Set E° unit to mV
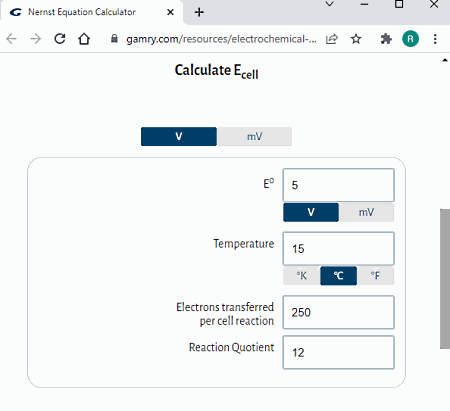Viewport: 450px width, 411px height. point(366,212)
